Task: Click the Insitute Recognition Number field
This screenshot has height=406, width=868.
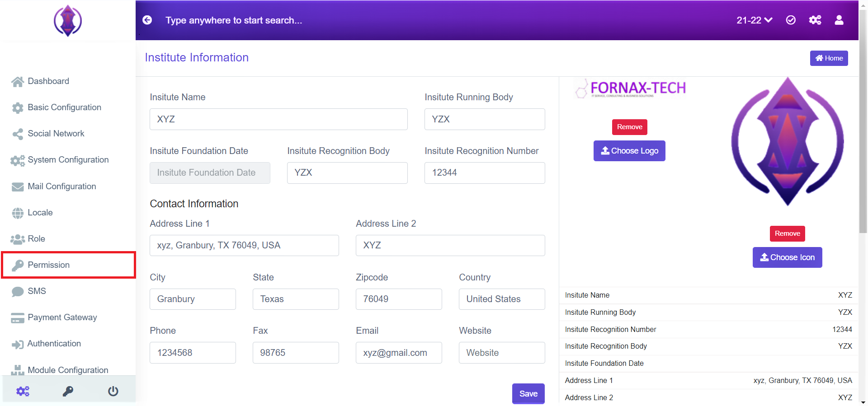Action: tap(485, 173)
